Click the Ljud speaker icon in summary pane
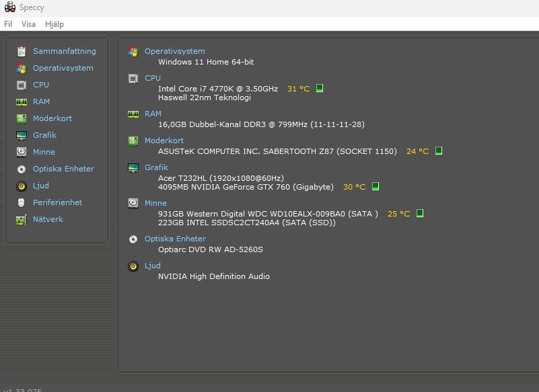 click(x=133, y=266)
